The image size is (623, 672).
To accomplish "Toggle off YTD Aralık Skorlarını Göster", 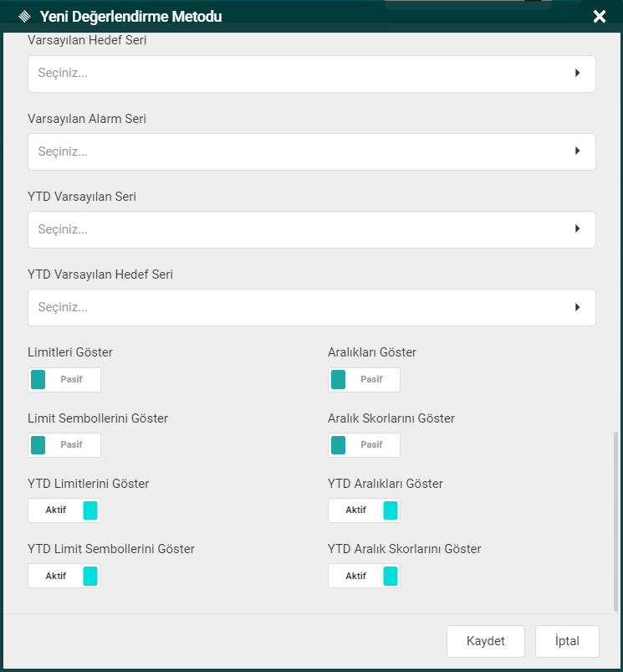I will [364, 576].
